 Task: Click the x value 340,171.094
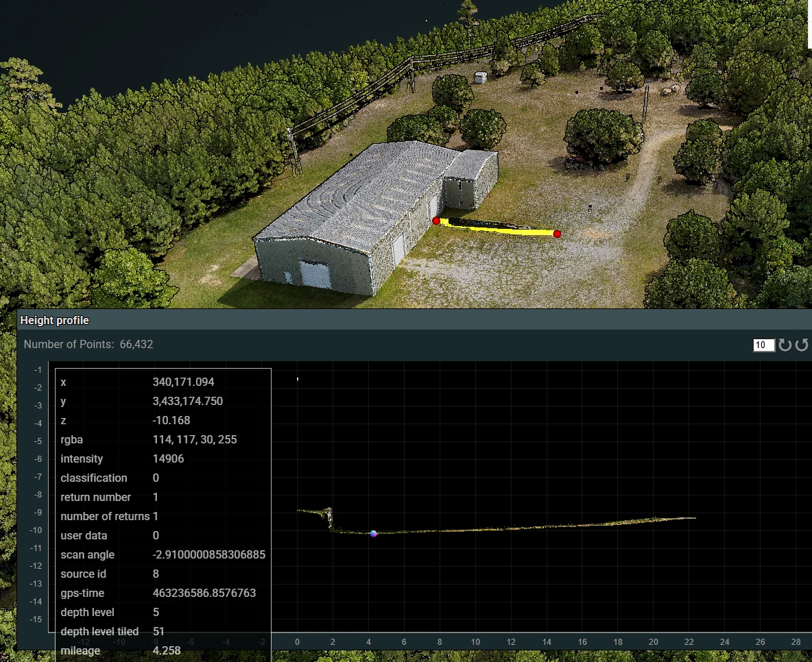click(183, 382)
